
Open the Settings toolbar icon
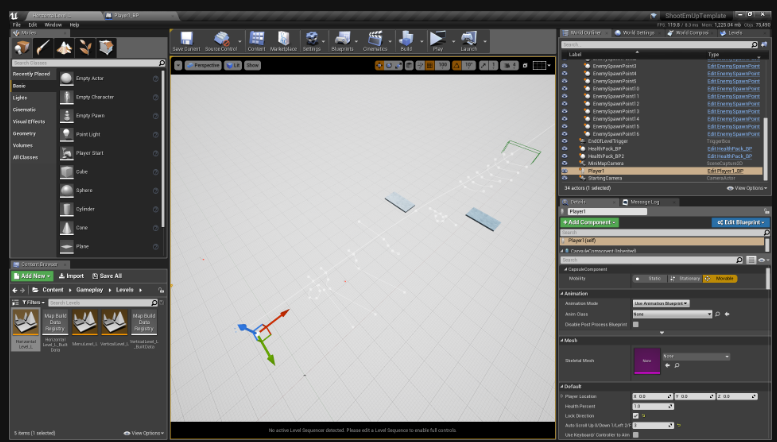coord(312,41)
